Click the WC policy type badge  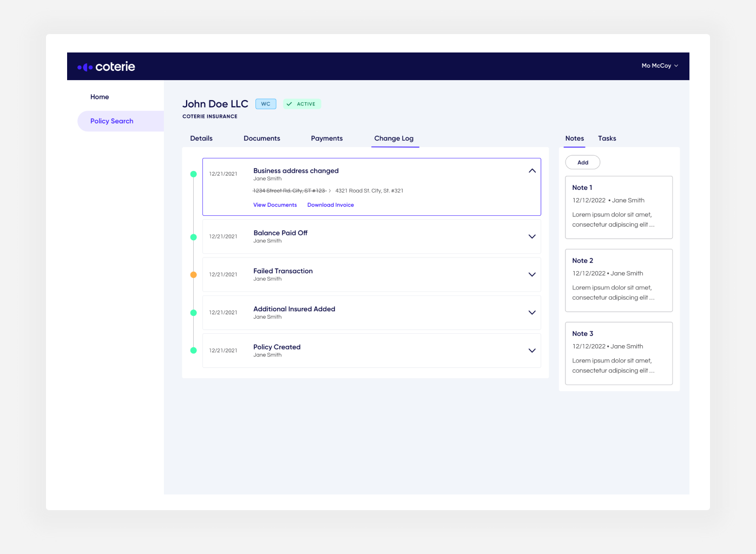(266, 104)
